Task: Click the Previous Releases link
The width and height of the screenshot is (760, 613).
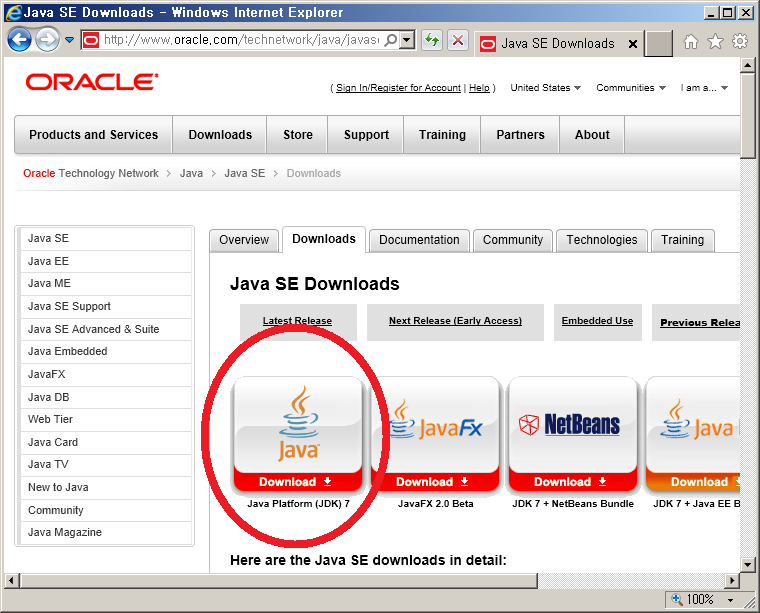Action: pyautogui.click(x=700, y=323)
